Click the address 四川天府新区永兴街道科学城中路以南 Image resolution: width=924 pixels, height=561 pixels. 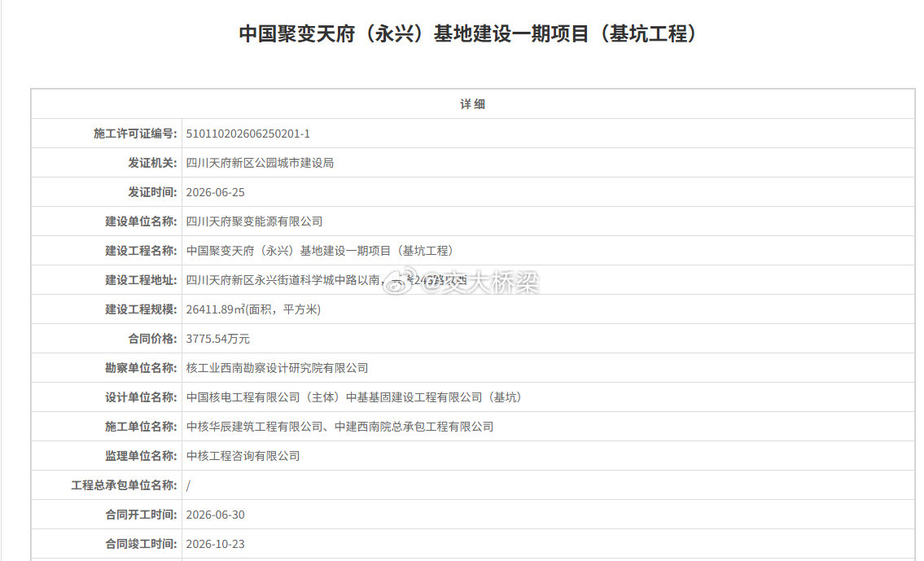(282, 280)
